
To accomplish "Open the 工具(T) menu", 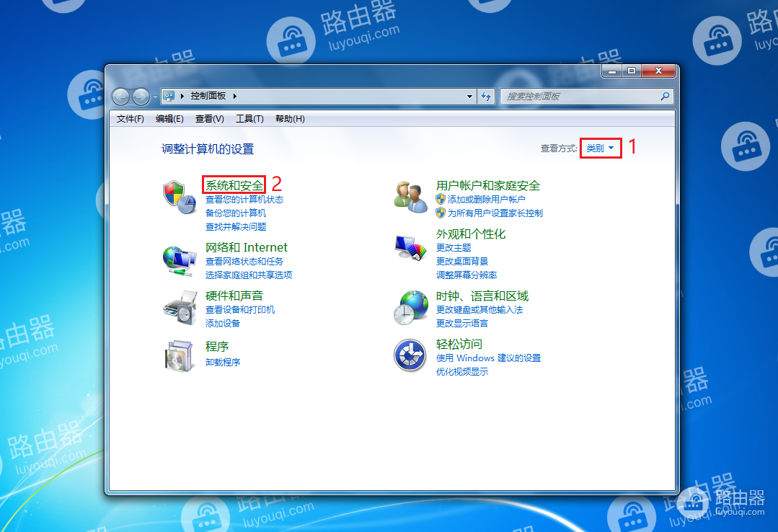I will point(249,119).
